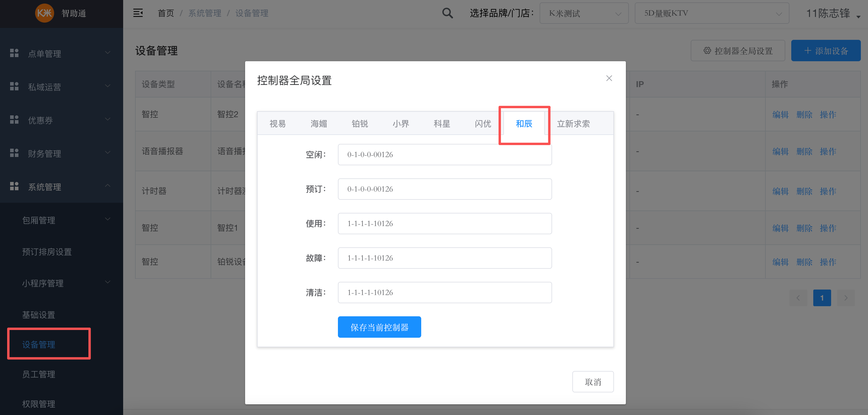Click the 首页 breadcrumb link
Image resolution: width=868 pixels, height=415 pixels.
(x=166, y=13)
